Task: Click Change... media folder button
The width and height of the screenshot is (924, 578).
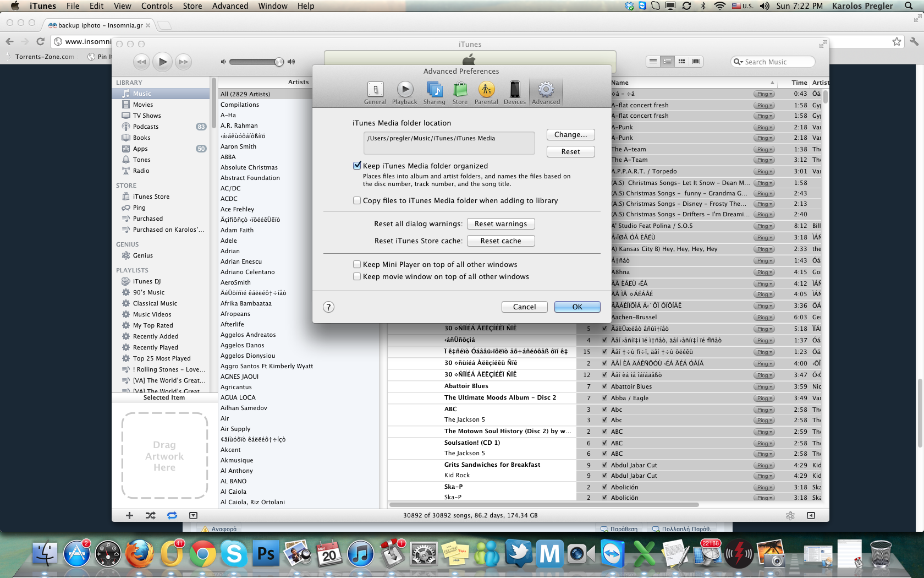Action: [570, 134]
